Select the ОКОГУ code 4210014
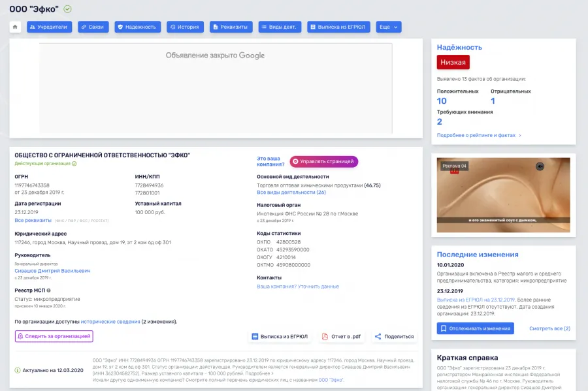 (286, 257)
